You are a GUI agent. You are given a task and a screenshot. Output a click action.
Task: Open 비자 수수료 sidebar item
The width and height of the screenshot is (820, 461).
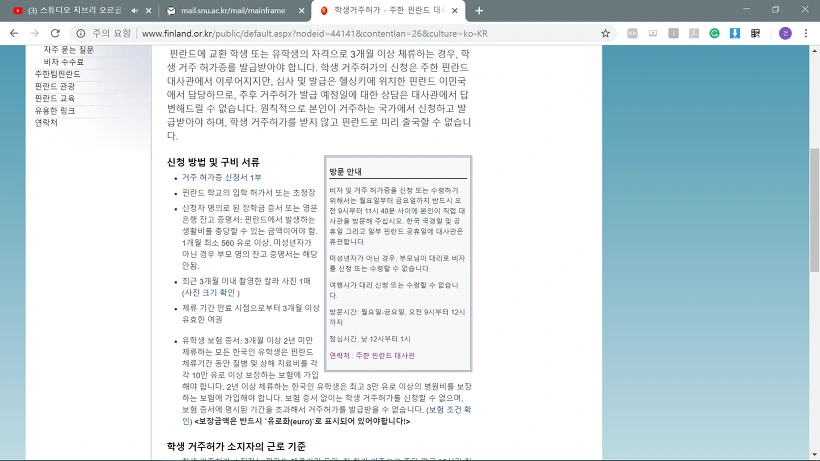[x=63, y=62]
